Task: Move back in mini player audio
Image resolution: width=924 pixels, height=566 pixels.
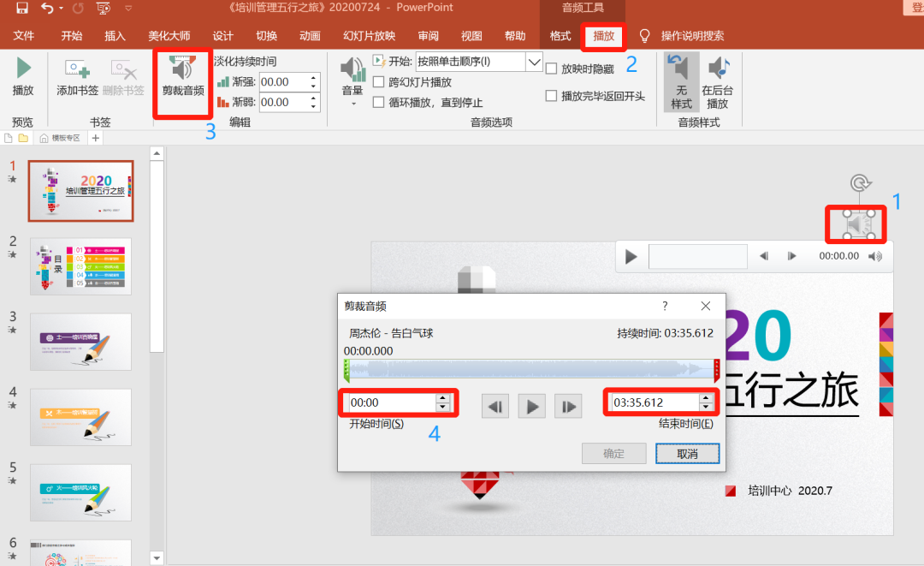Action: click(764, 256)
